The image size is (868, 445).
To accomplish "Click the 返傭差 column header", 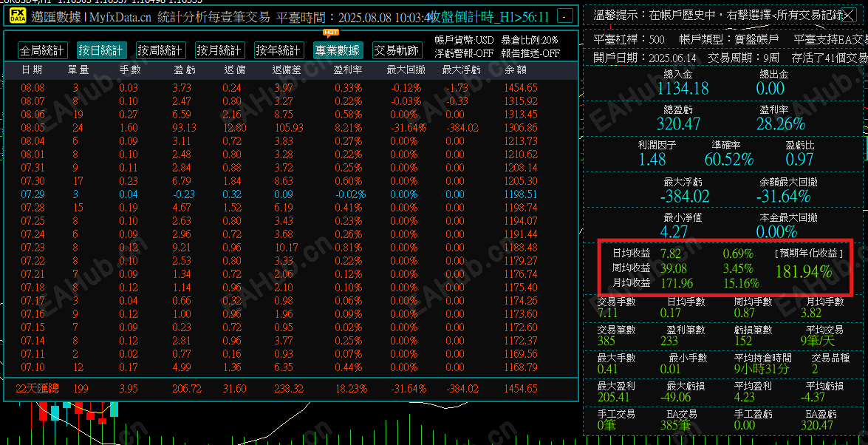I will point(287,69).
